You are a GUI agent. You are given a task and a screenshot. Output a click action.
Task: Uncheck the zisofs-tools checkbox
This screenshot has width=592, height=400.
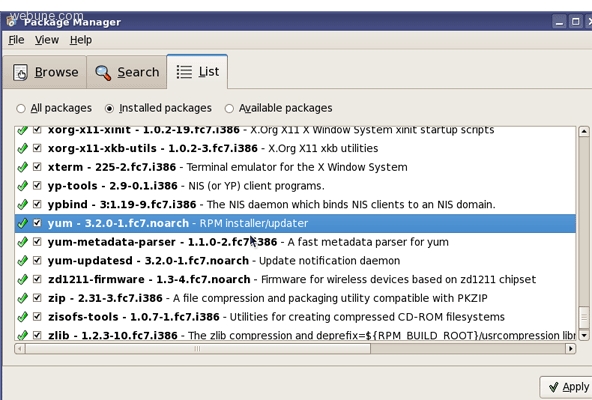coord(37,316)
